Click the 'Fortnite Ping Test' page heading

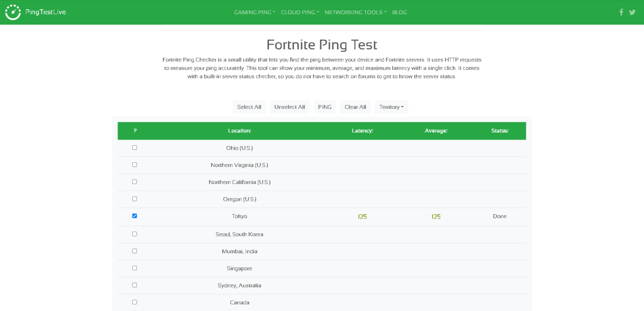pos(322,45)
